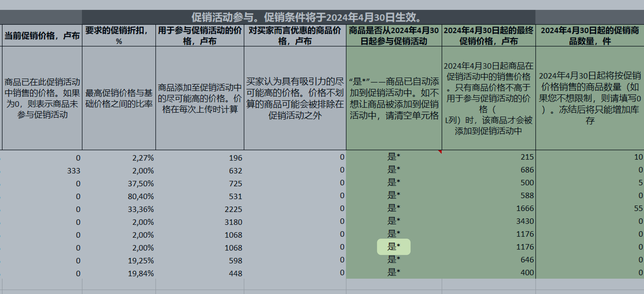Select the final price cell 1666

point(489,208)
